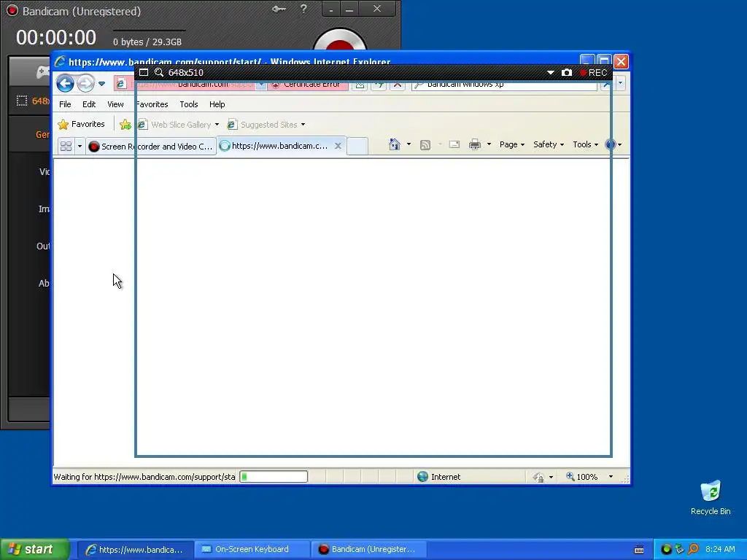Click the Print icon
Viewport: 747px width, 560px height.
click(474, 145)
